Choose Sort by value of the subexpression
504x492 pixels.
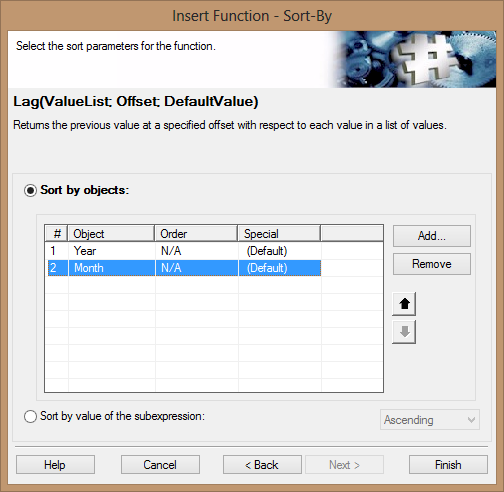pos(30,416)
